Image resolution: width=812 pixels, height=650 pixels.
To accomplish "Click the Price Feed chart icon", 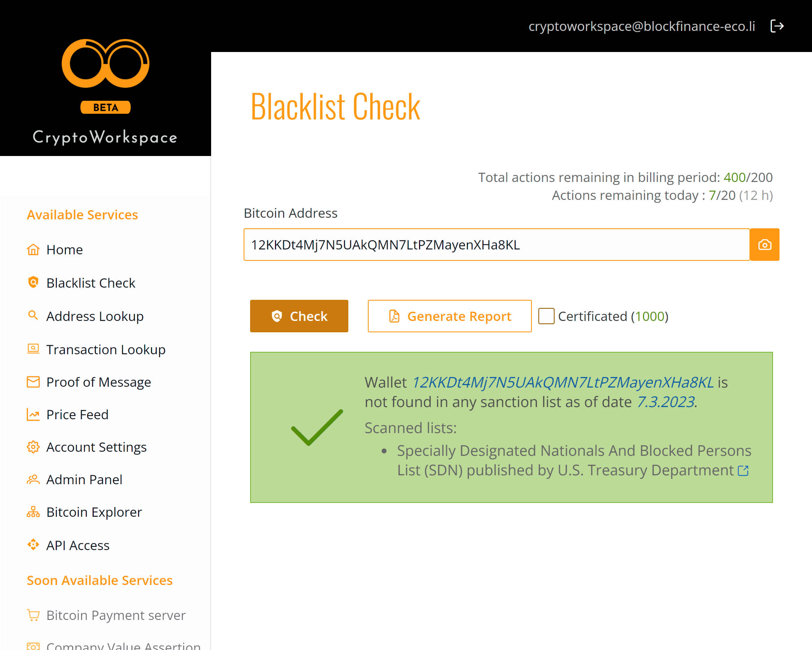I will coord(33,414).
